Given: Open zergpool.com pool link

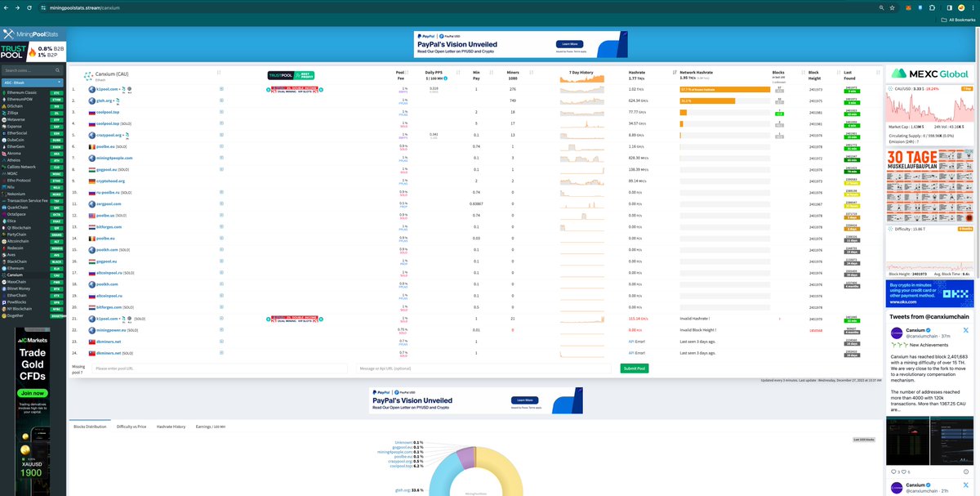Looking at the screenshot, I should [x=109, y=203].
